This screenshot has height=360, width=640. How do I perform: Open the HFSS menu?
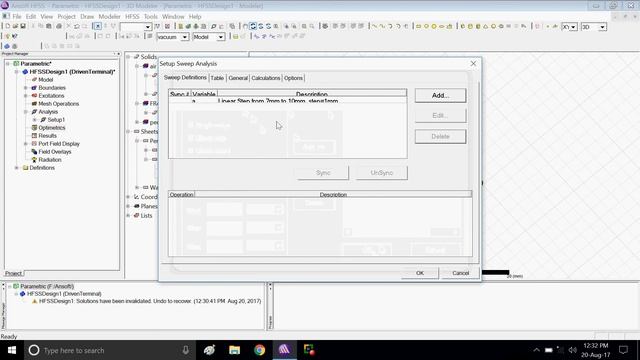[x=132, y=17]
